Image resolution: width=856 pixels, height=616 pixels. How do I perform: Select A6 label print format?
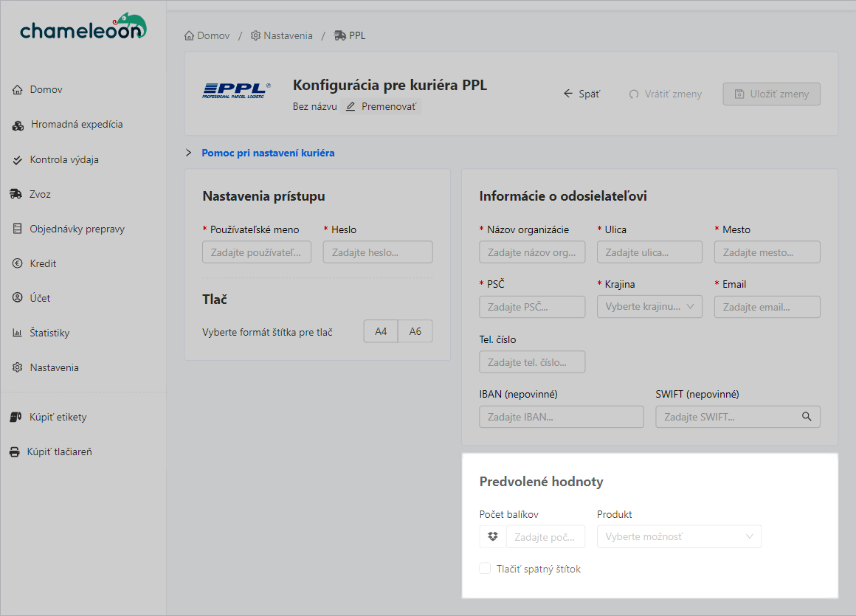tap(415, 331)
